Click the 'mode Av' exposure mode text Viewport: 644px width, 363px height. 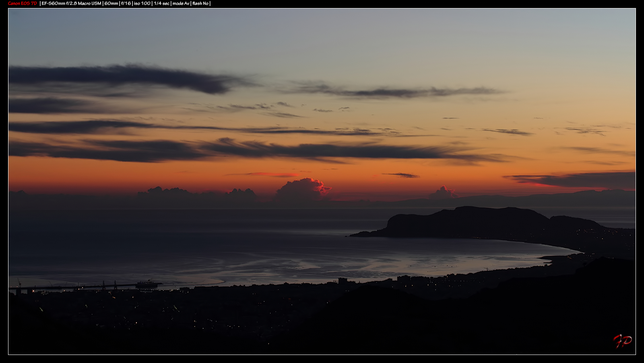[181, 3]
